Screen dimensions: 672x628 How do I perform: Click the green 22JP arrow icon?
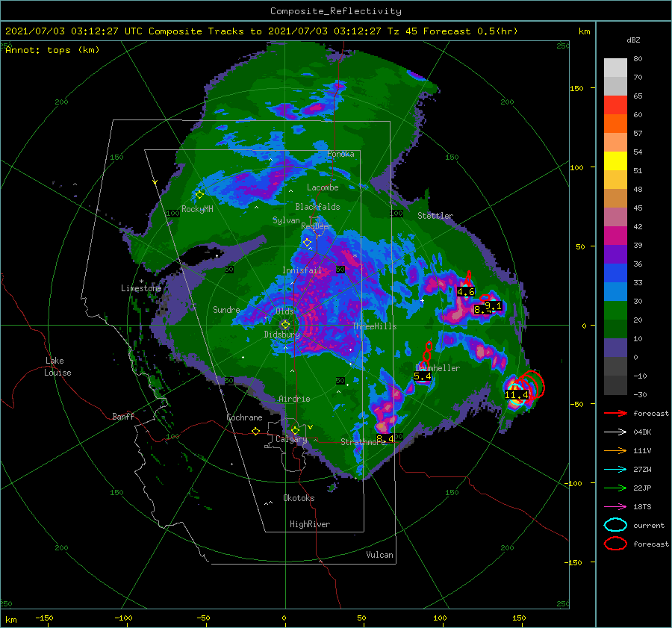pos(615,488)
